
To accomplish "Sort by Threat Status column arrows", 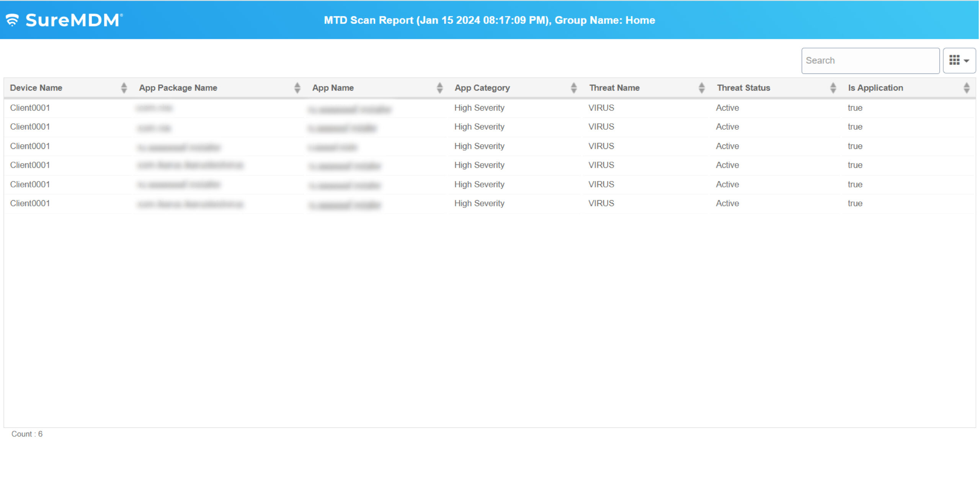I will click(x=833, y=88).
